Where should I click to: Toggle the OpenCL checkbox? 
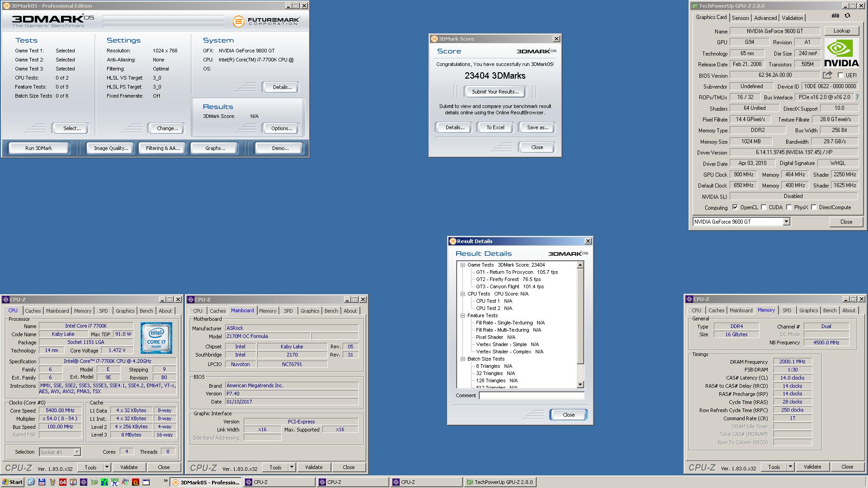coord(735,207)
